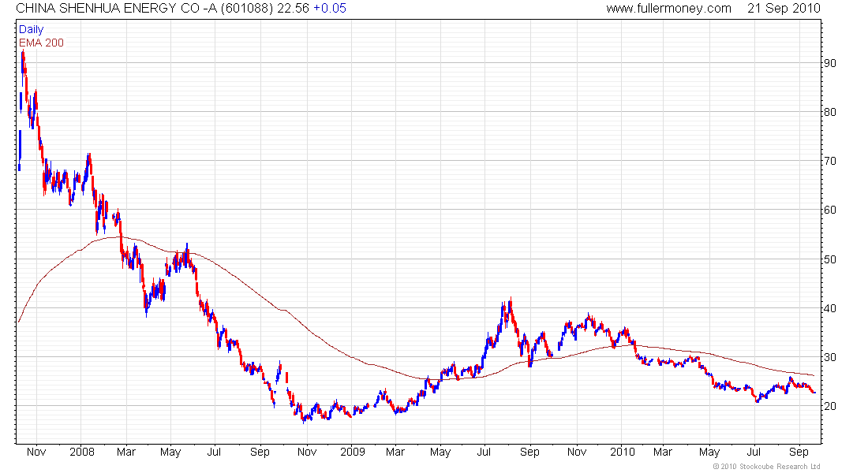The height and width of the screenshot is (473, 868).
Task: Click the chart title 'CHINA SHENHUA ENERGY CO -A (601088)'
Action: tap(144, 9)
